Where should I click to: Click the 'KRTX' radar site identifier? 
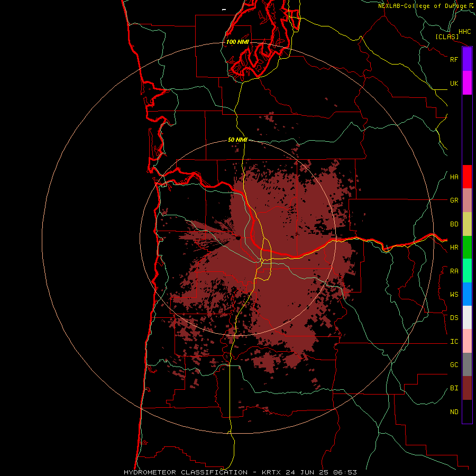tap(271, 472)
